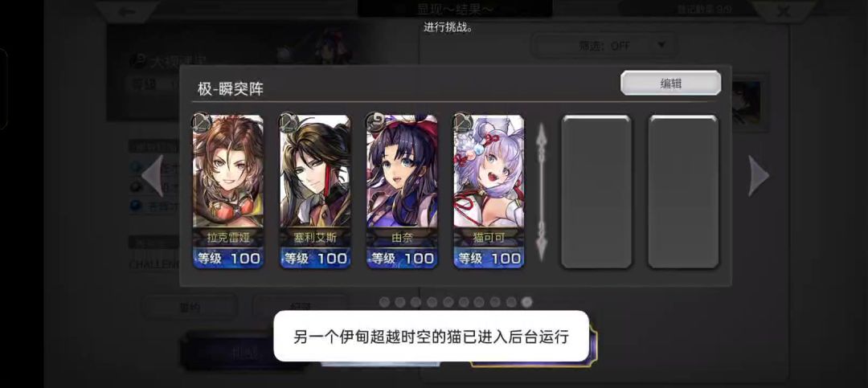Choose the 由奈 character card
The image size is (868, 388).
click(x=402, y=191)
